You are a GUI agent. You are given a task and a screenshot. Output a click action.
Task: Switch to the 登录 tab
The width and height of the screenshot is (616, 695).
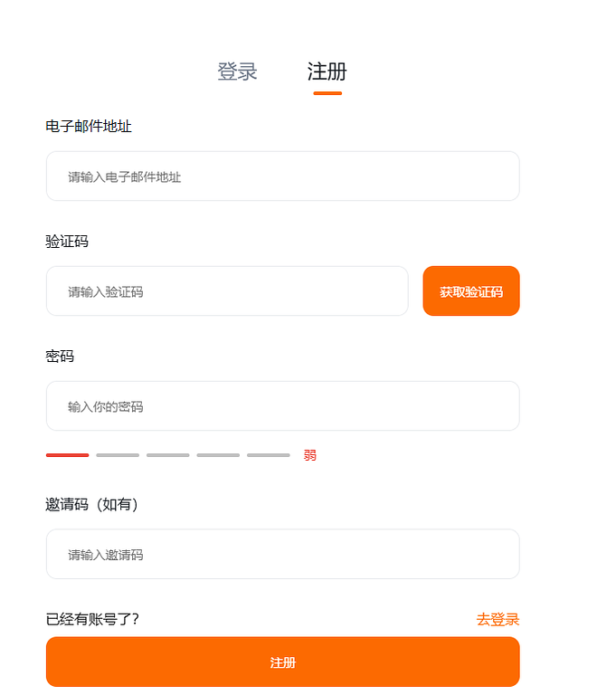tap(237, 72)
